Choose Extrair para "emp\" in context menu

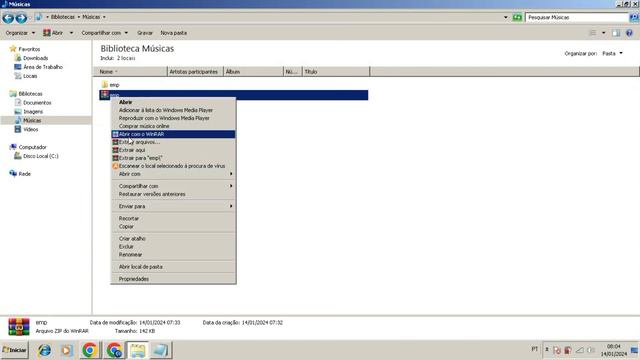coord(173,158)
